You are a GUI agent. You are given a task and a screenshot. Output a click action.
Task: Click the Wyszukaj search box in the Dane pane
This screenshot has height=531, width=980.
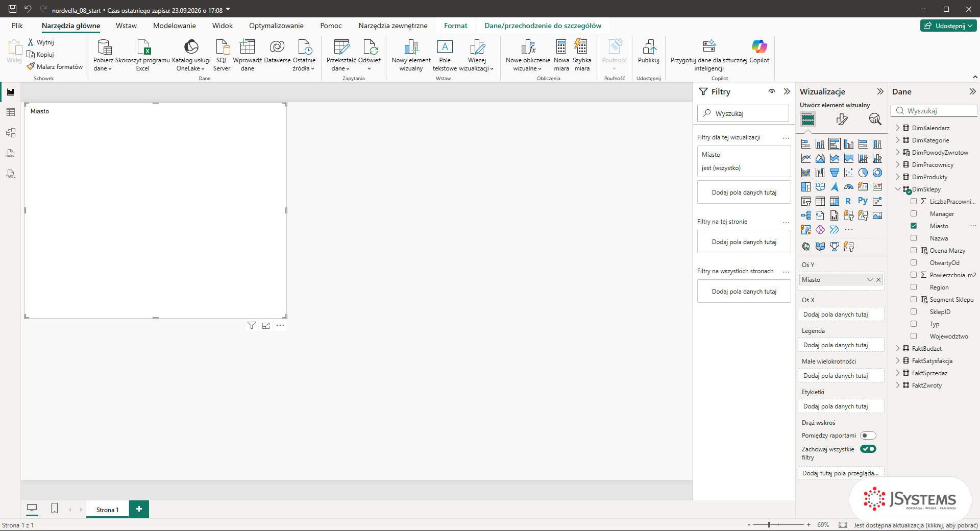pyautogui.click(x=934, y=111)
